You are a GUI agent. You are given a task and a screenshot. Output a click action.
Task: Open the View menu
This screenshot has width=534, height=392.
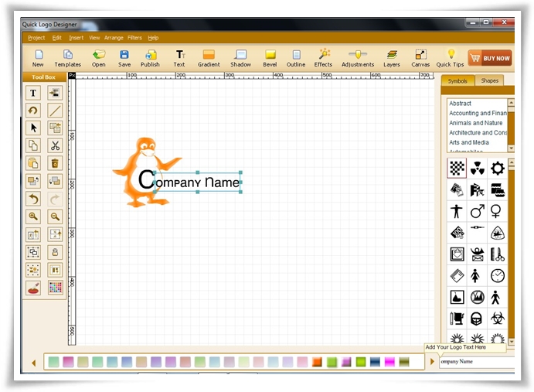click(94, 38)
